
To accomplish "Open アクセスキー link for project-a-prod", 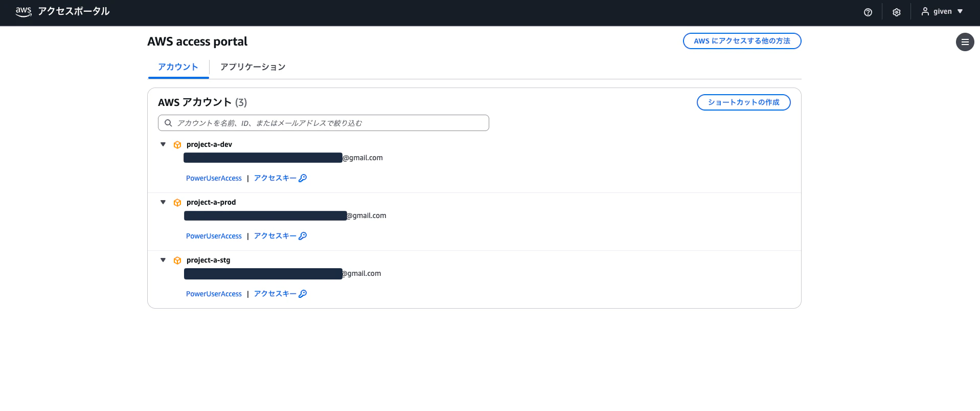I will click(x=280, y=236).
